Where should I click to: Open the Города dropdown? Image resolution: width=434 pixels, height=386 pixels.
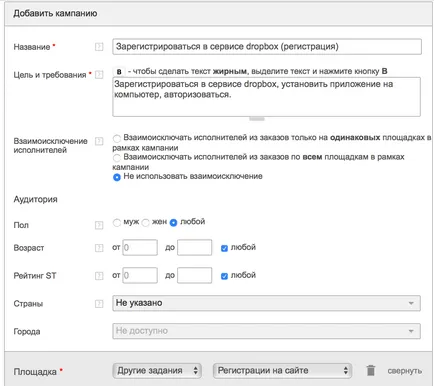click(266, 331)
